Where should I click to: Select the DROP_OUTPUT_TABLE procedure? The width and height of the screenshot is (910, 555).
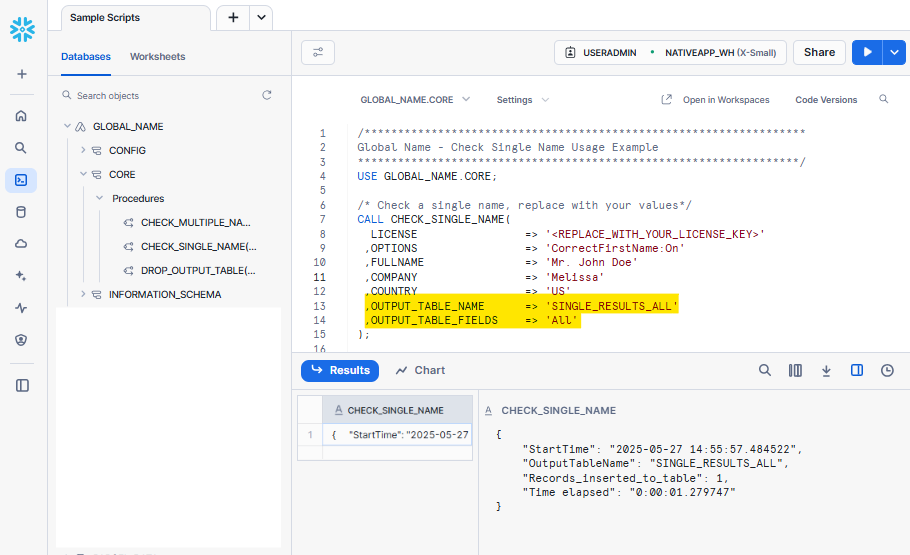point(198,271)
